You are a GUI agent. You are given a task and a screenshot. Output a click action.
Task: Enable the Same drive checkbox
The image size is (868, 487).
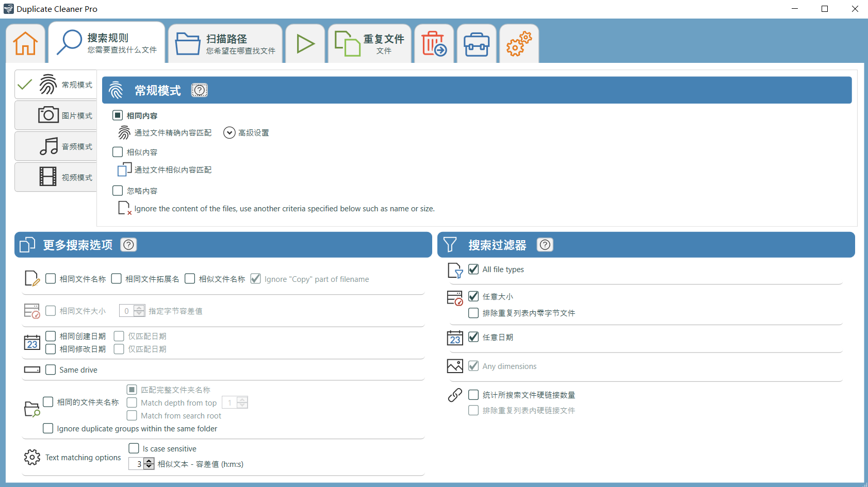51,370
